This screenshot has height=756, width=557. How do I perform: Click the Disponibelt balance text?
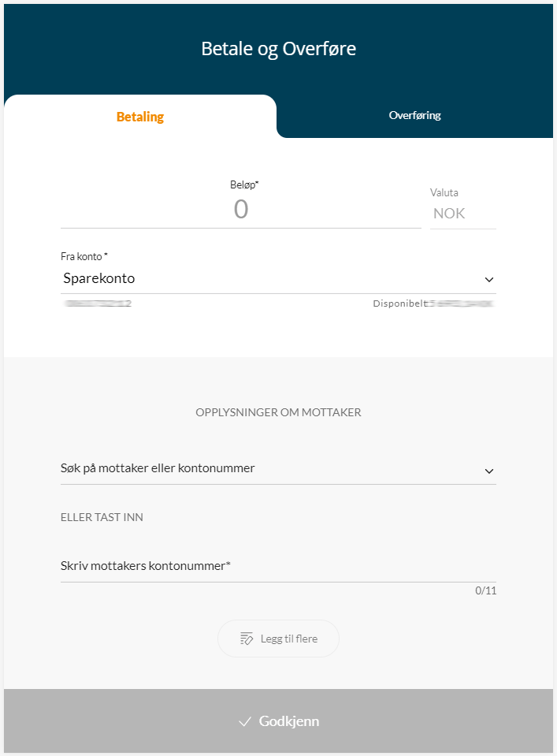pos(433,304)
